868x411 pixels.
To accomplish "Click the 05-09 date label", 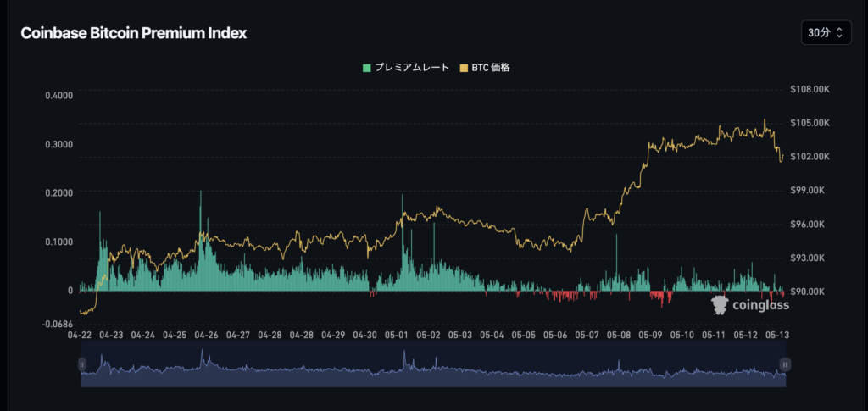I will [x=650, y=335].
